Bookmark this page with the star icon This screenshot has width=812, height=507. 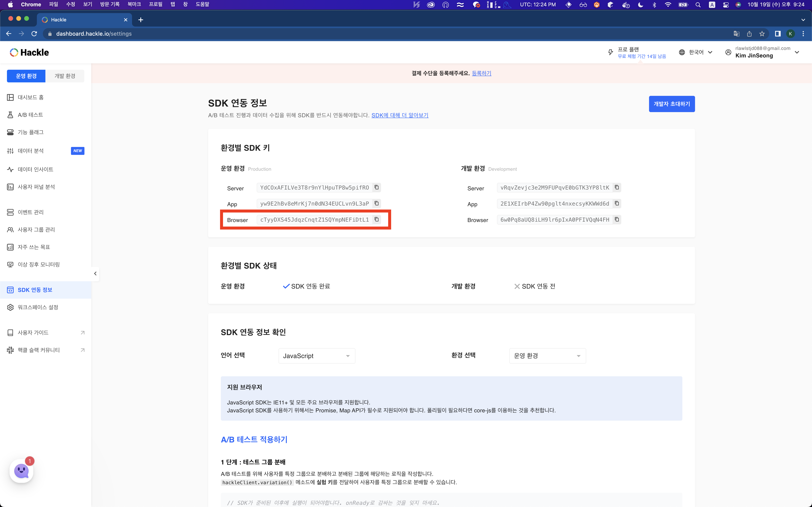pyautogui.click(x=762, y=33)
